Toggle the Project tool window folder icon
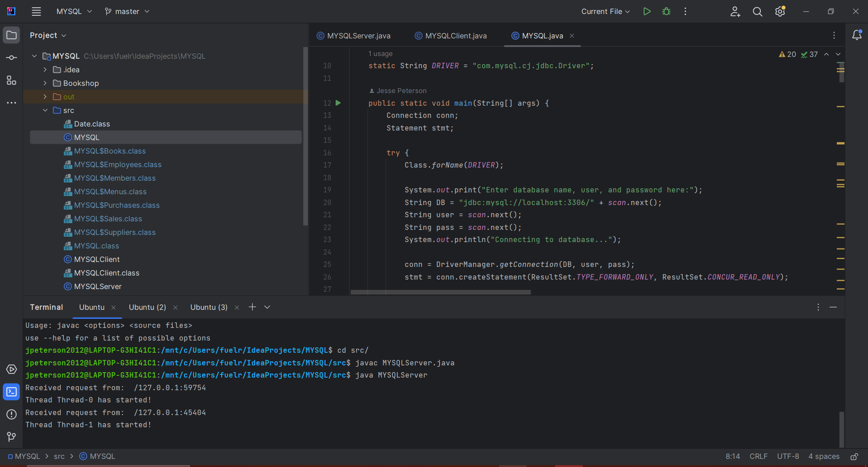 [x=11, y=35]
